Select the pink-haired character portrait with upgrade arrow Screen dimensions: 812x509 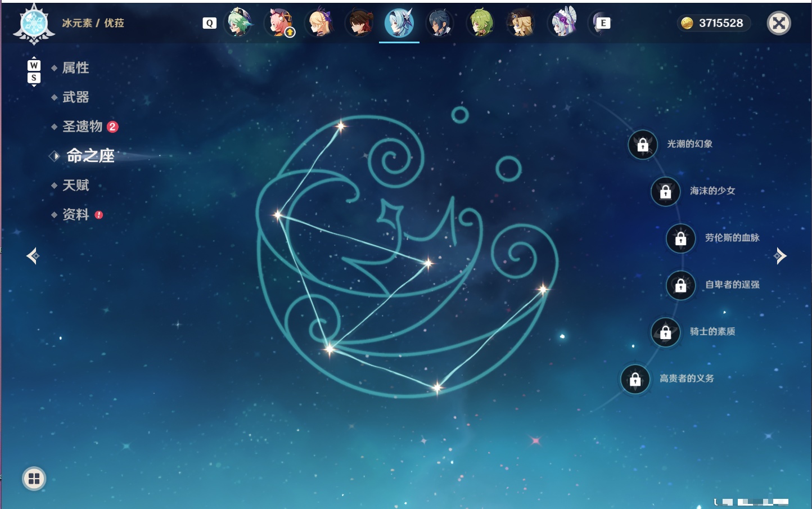279,23
